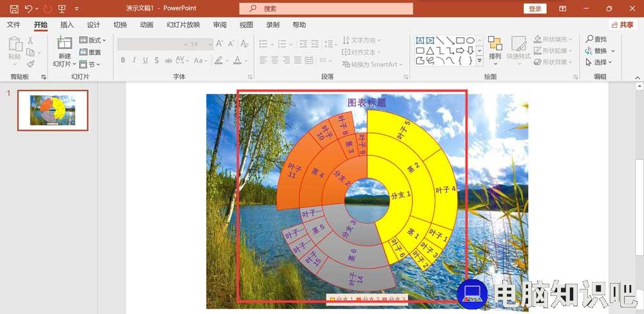Collapse the ribbon with the chevron
Image resolution: width=644 pixels, height=314 pixels.
[638, 77]
